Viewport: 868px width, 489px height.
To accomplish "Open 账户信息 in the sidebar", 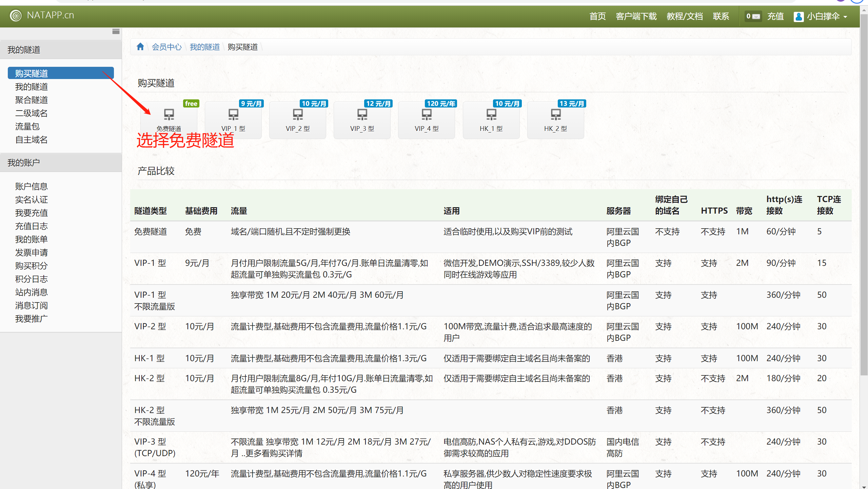I will [x=32, y=187].
